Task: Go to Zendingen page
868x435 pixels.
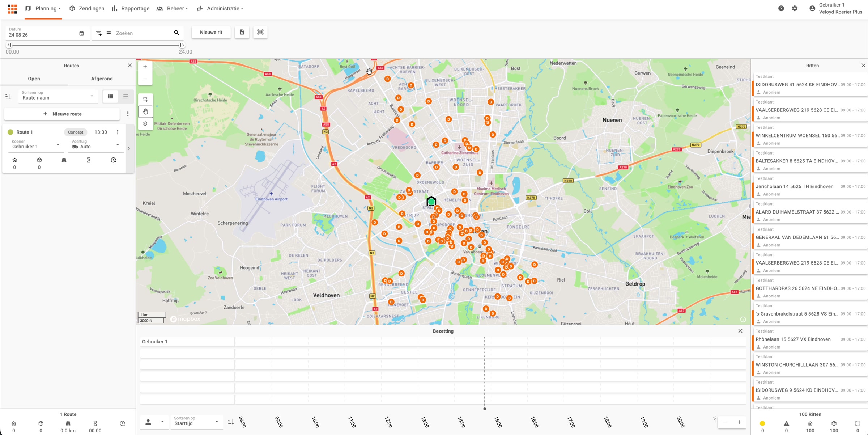Action: tap(87, 8)
